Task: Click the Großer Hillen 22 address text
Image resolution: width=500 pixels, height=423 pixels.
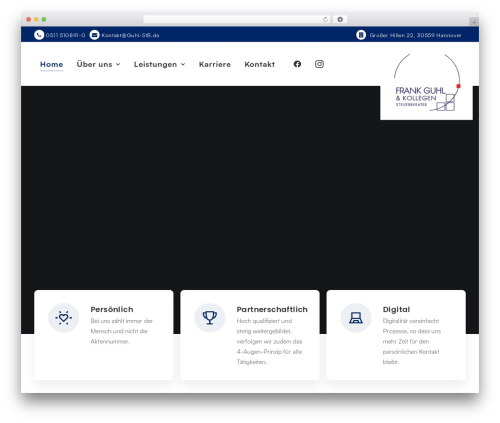Action: [x=415, y=35]
